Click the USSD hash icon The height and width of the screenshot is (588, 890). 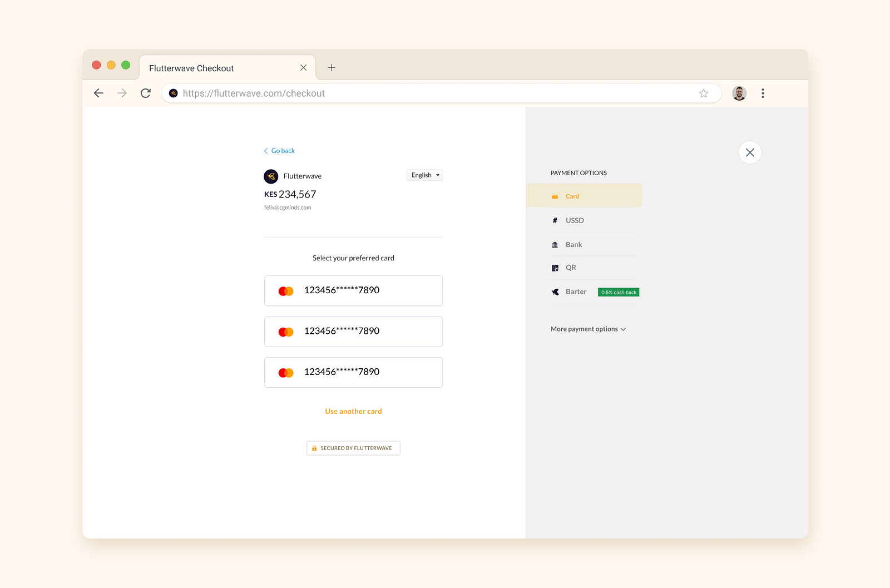coord(555,220)
